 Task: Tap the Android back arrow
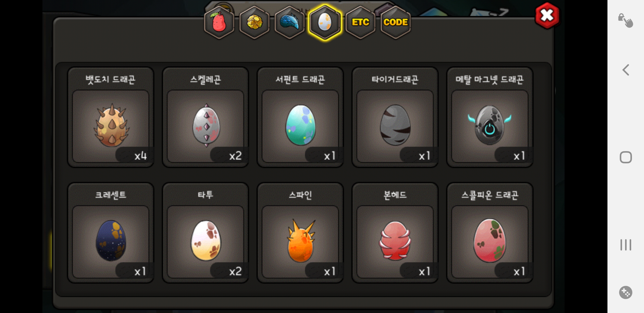coord(626,70)
